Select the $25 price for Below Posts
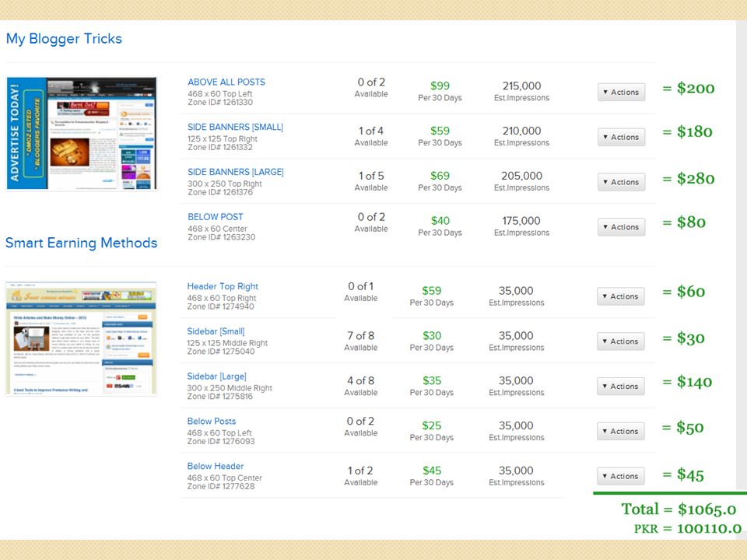The width and height of the screenshot is (747, 560). point(432,425)
